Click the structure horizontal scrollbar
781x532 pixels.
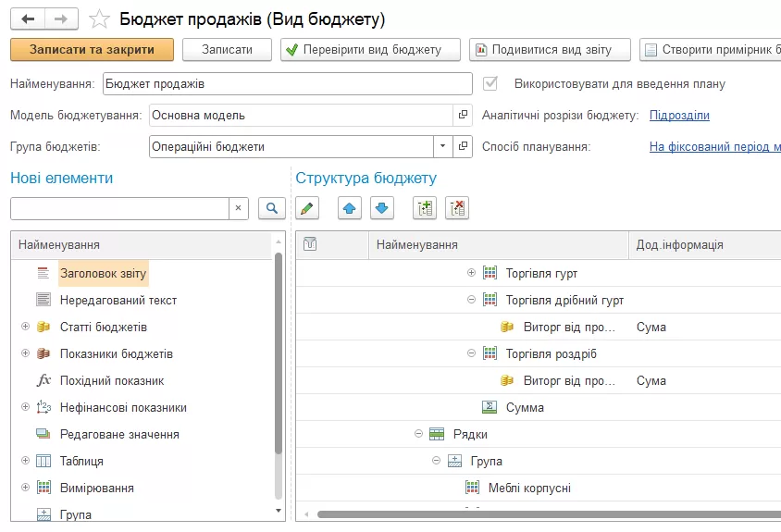click(548, 514)
